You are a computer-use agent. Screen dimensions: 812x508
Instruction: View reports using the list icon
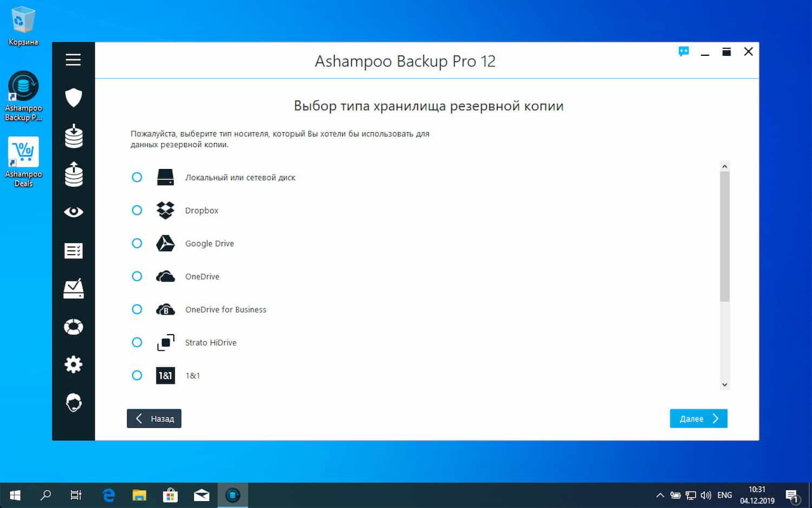73,250
